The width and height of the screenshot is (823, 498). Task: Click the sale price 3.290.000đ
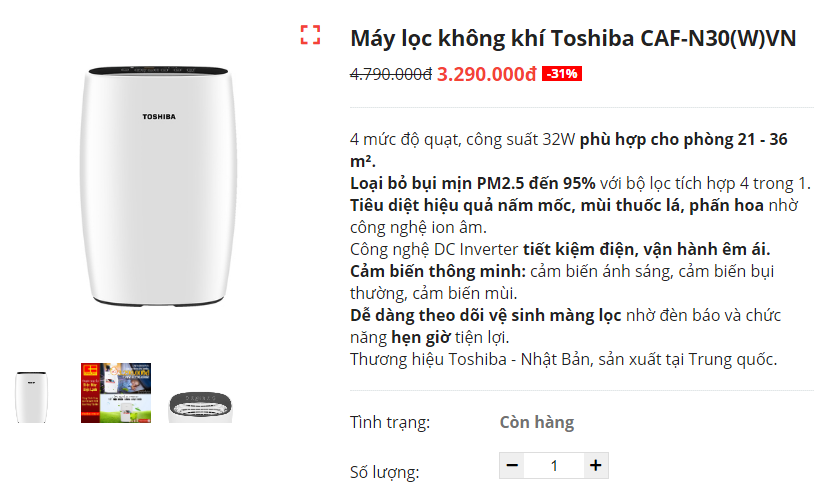click(486, 74)
